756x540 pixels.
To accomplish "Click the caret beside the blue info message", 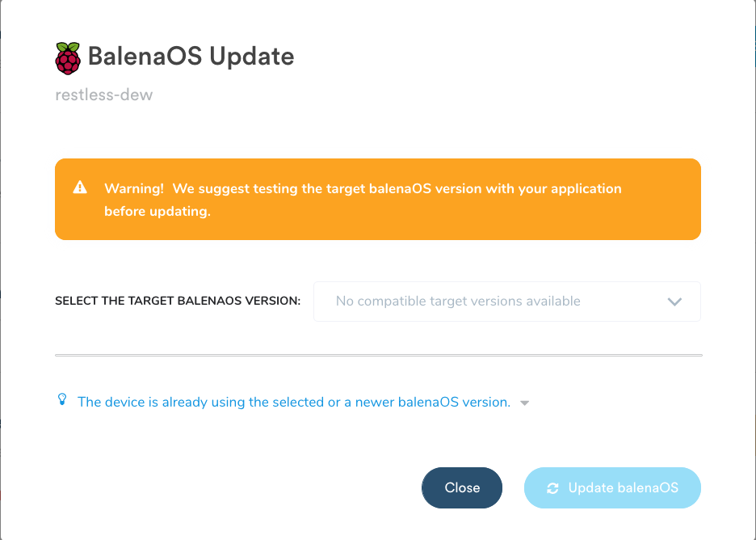I will [524, 402].
